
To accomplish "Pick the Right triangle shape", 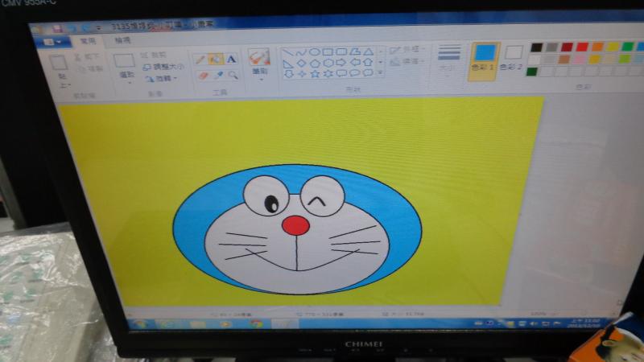I will 288,64.
